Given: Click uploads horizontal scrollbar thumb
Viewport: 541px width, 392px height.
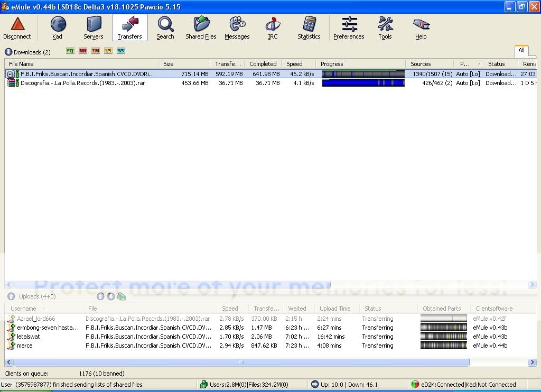Looking at the screenshot, I should (241, 362).
